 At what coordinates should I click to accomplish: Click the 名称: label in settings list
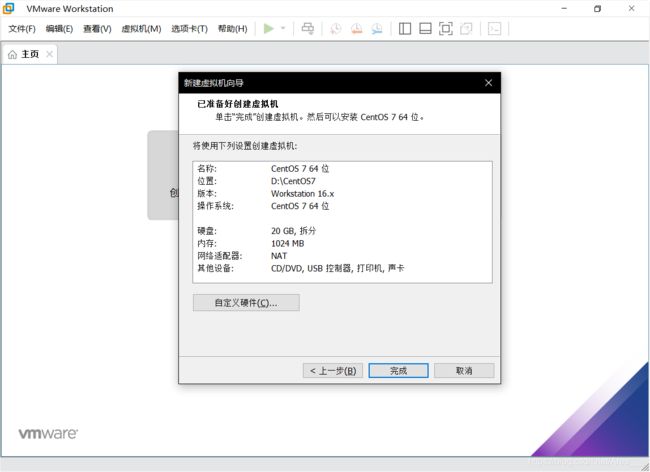point(206,169)
